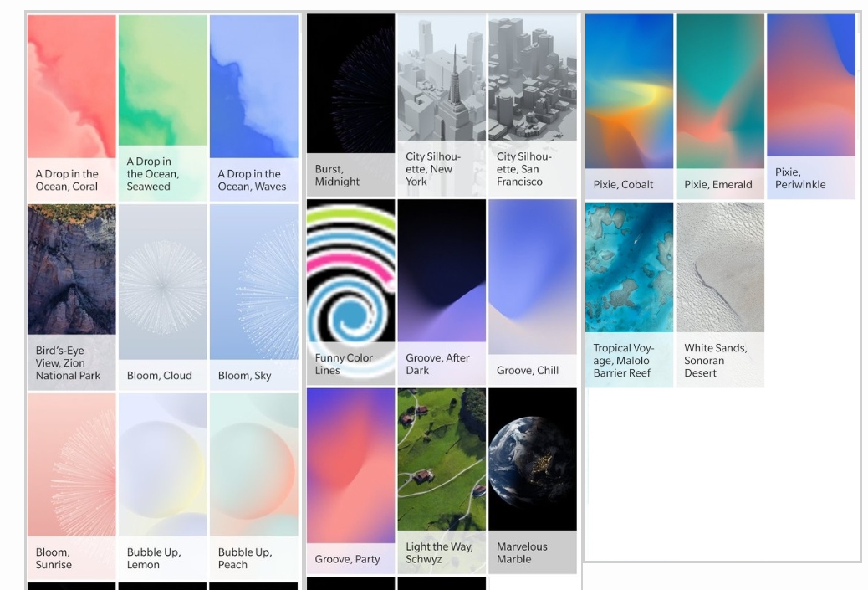Select Bird's-Eye View, Zion National Park wallpaper
This screenshot has height=590, width=868.
click(x=71, y=297)
